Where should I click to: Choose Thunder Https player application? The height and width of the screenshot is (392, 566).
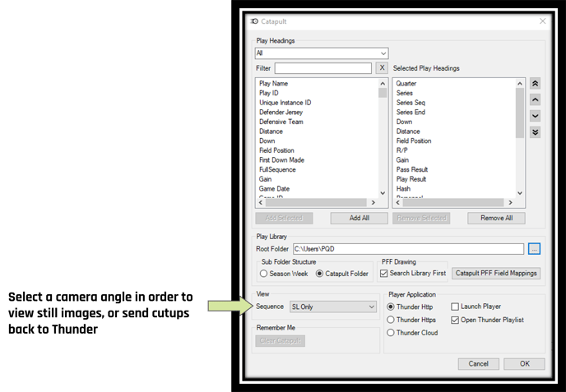411,320
